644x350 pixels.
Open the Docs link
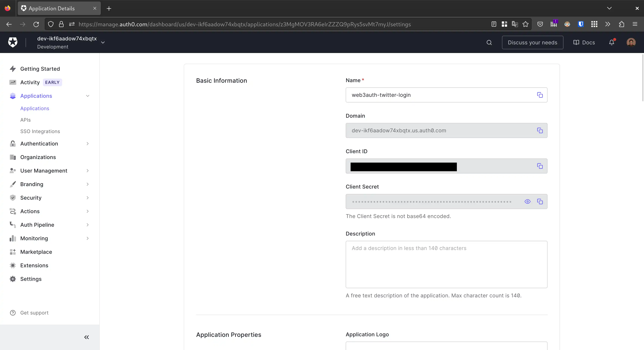[x=584, y=42]
